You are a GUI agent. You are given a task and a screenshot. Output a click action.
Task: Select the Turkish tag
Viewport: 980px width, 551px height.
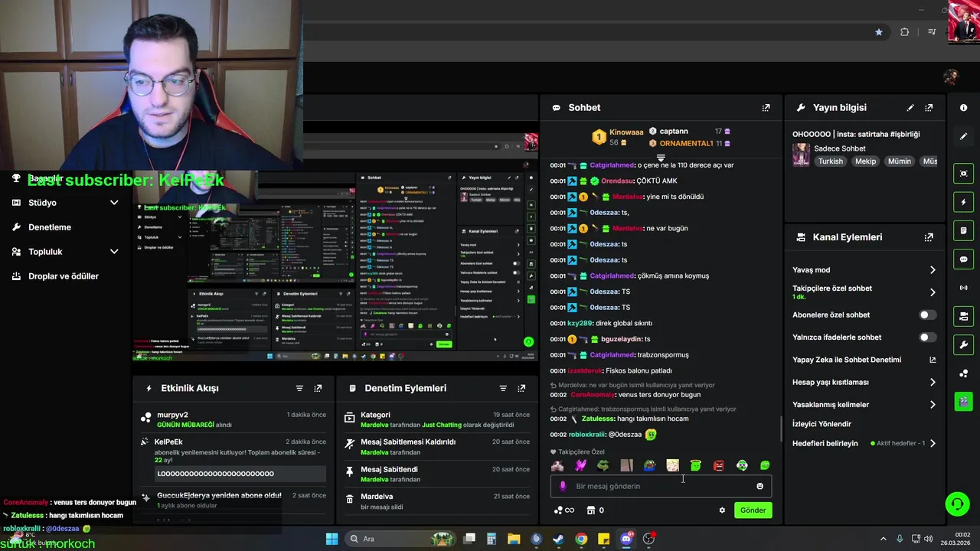point(830,161)
